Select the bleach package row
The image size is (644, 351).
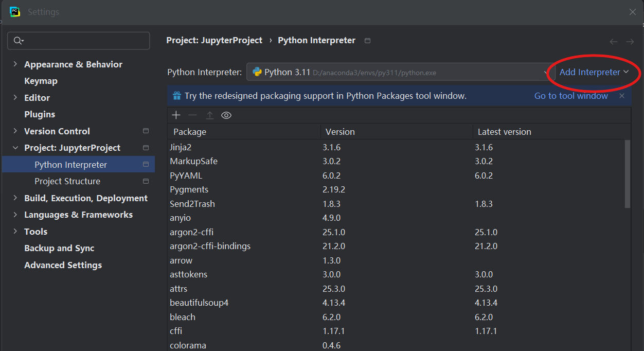(x=396, y=317)
